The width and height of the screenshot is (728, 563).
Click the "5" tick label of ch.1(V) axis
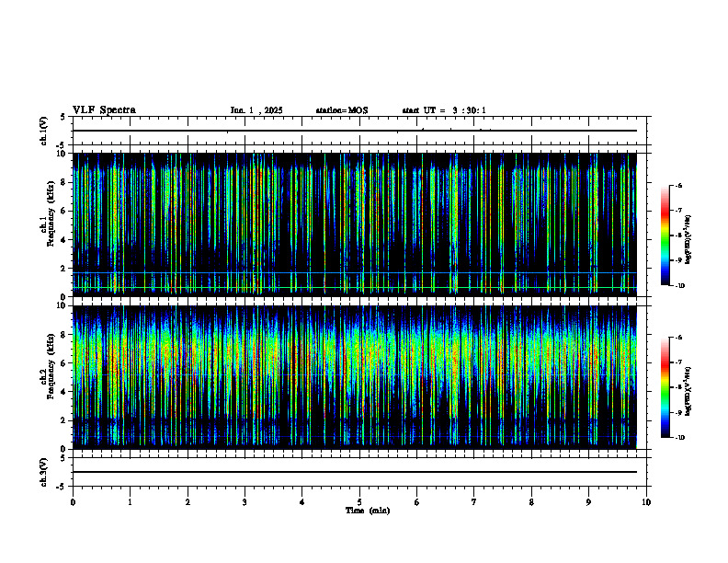click(x=63, y=117)
